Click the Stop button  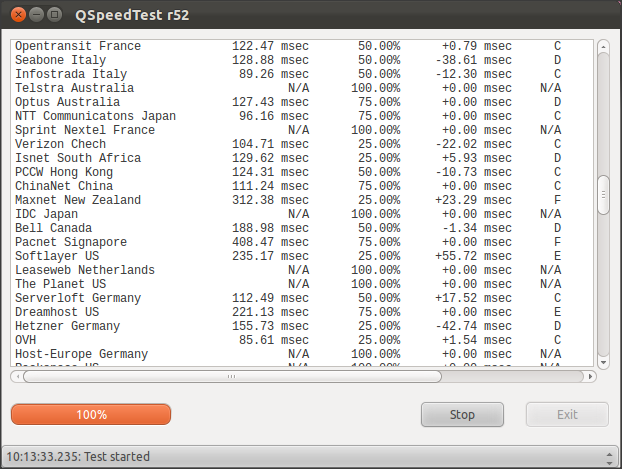462,415
